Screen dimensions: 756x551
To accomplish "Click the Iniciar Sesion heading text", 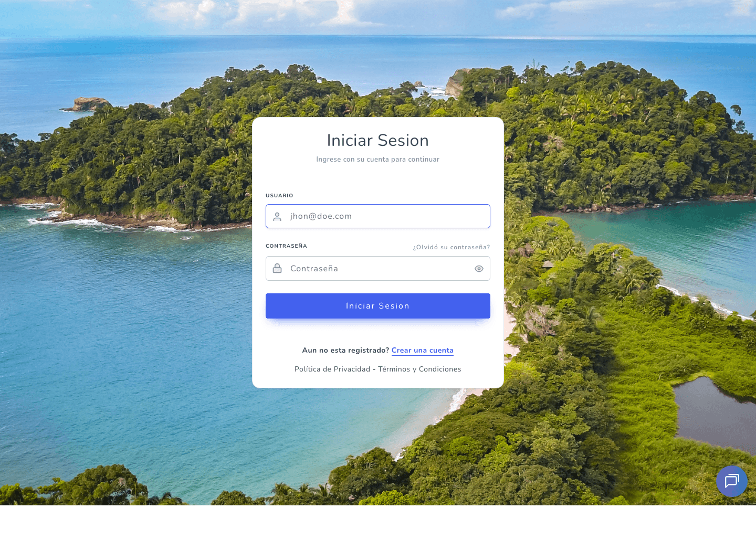I will (378, 140).
